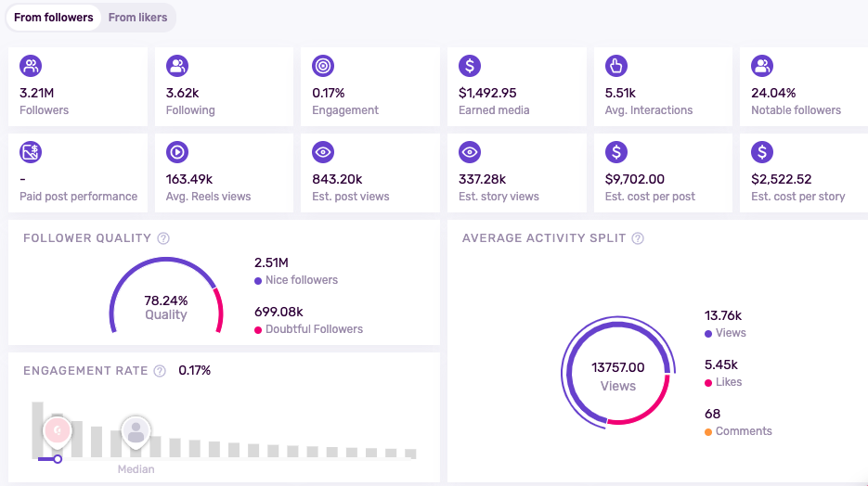Open the Follower Quality help tooltip
Screen dimensions: 868x486
click(163, 238)
